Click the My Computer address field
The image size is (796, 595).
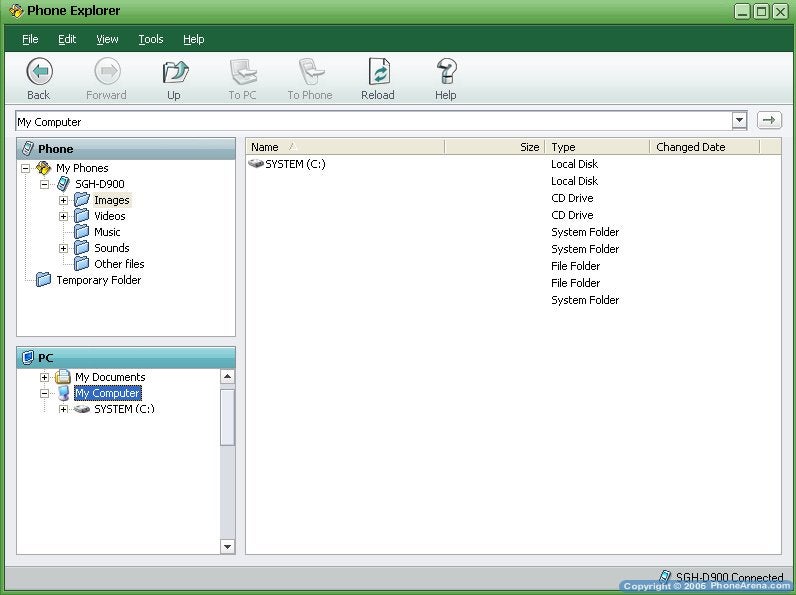374,121
